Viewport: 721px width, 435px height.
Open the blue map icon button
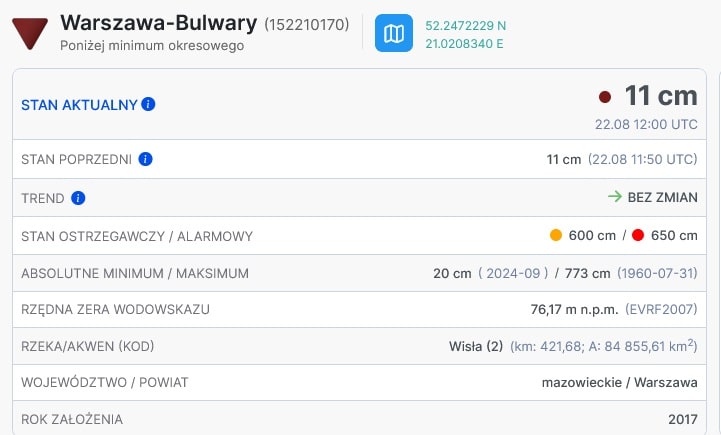click(394, 33)
